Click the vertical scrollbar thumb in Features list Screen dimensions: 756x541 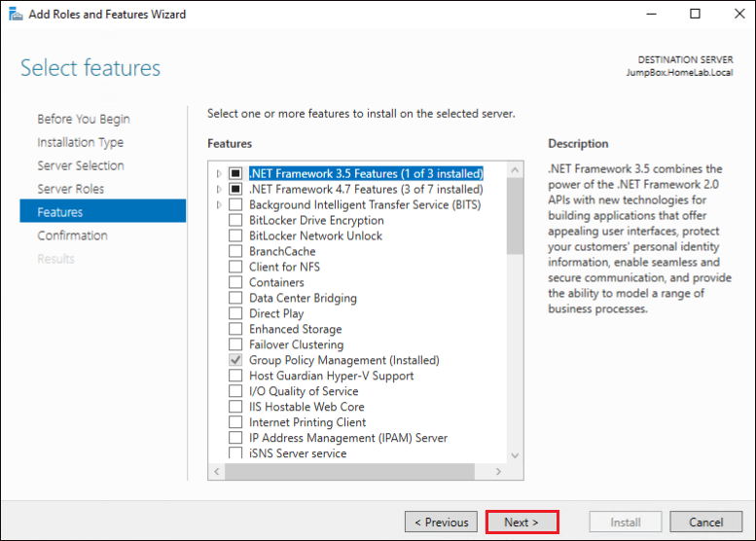[x=515, y=216]
